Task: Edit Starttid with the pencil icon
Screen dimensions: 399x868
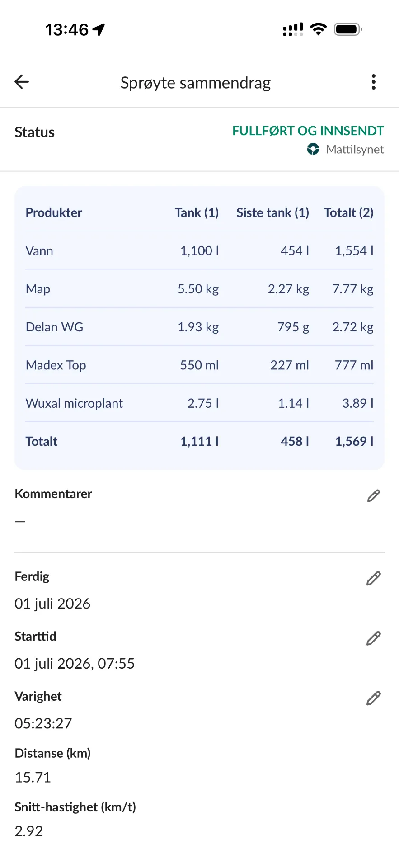Action: [373, 638]
